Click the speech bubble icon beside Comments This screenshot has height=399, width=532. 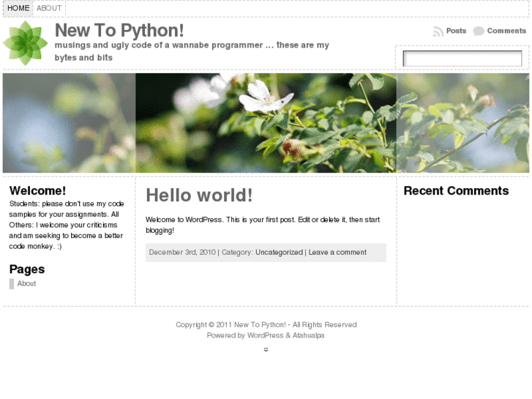[x=479, y=31]
